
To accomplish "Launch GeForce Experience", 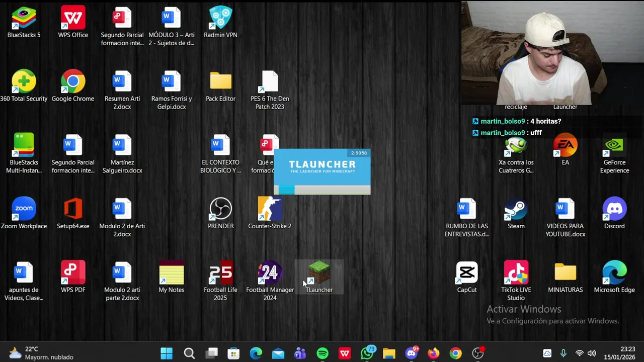I will click(614, 154).
